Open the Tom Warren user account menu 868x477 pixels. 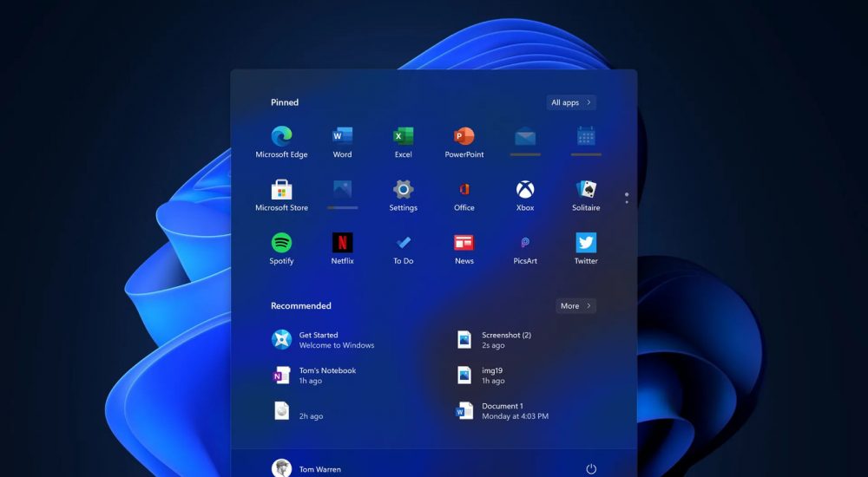tap(306, 468)
